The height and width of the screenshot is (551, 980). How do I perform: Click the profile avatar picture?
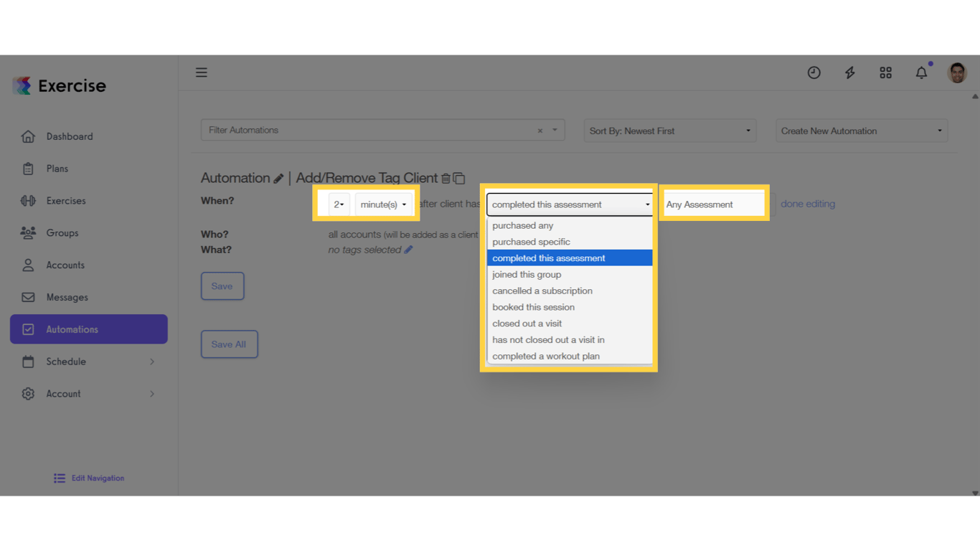[x=957, y=72]
